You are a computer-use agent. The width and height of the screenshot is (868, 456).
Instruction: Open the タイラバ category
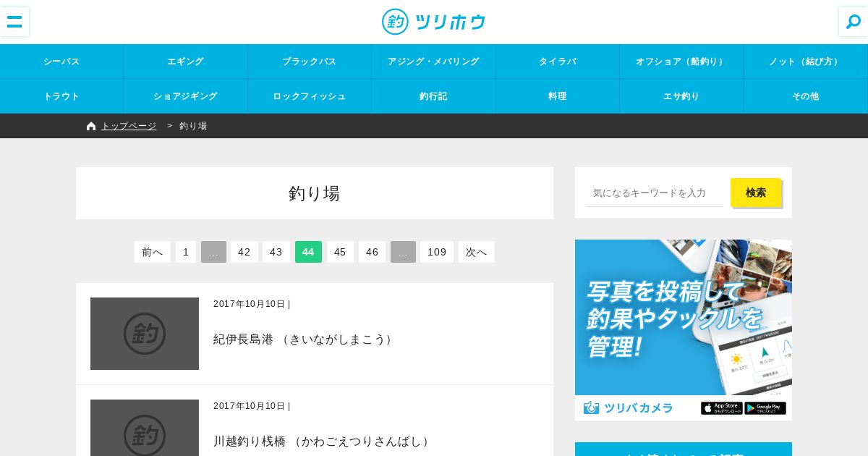(x=558, y=62)
